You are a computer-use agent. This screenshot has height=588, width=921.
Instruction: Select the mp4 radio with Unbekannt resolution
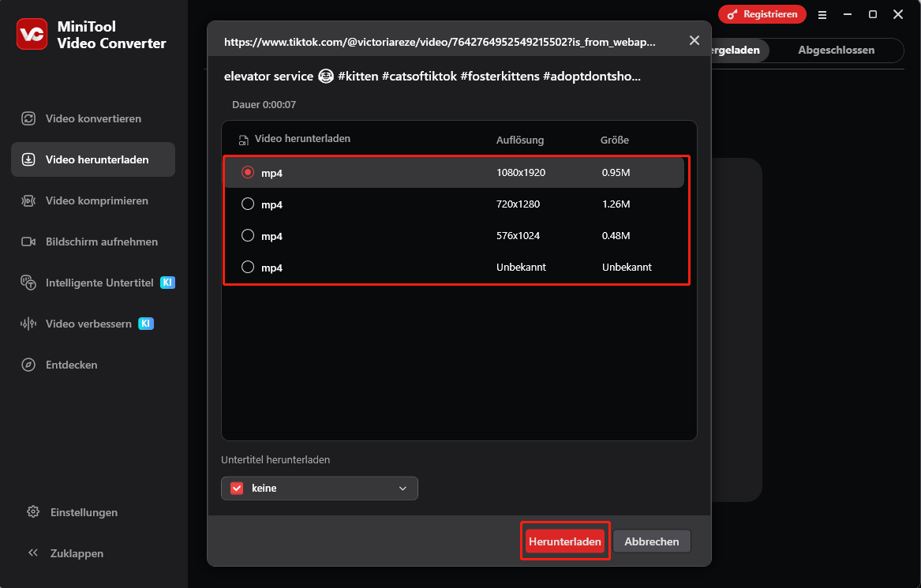248,268
